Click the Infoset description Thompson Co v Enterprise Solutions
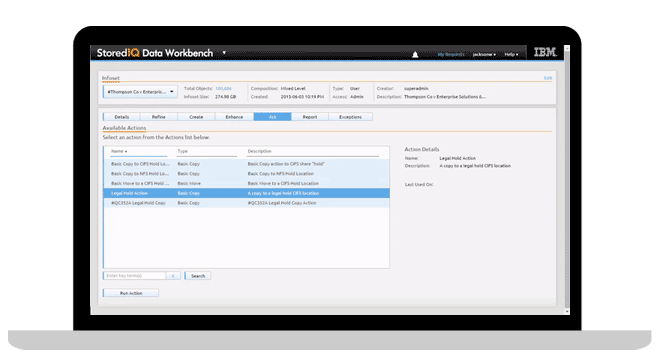Image resolution: width=660 pixels, height=360 pixels. click(x=445, y=97)
